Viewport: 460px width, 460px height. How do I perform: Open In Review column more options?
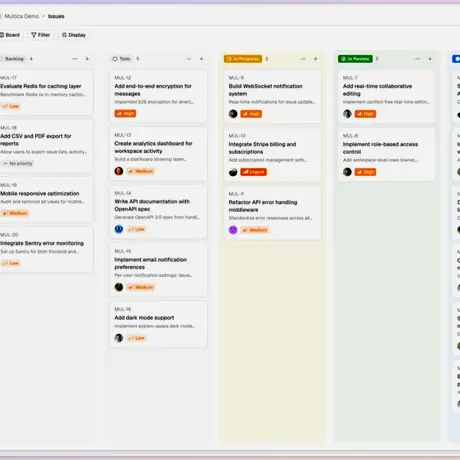[x=417, y=59]
